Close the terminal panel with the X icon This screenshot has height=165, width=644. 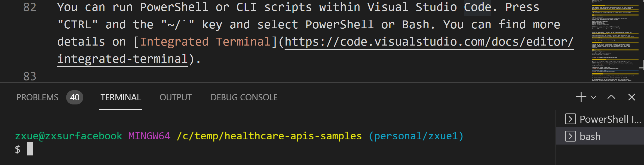pyautogui.click(x=631, y=97)
